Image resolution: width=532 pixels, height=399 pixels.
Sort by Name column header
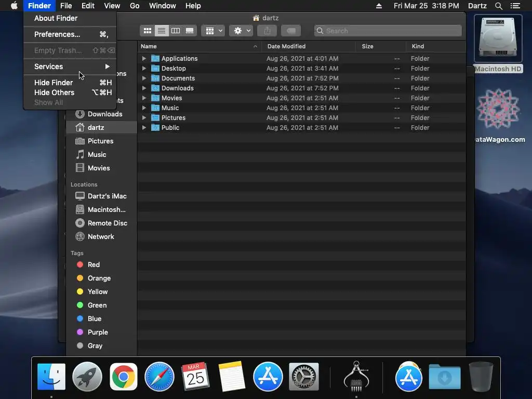point(199,46)
